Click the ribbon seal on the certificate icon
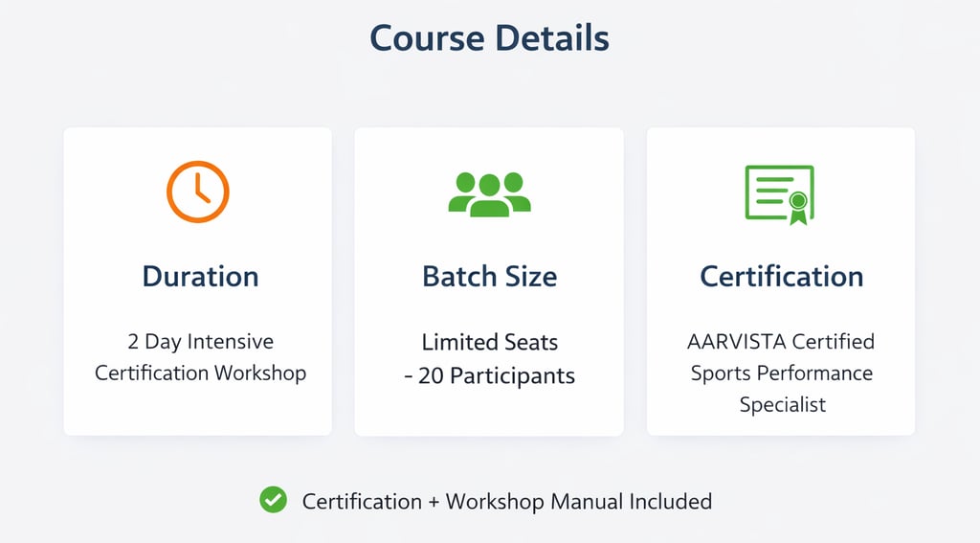The width and height of the screenshot is (980, 543). pos(796,205)
